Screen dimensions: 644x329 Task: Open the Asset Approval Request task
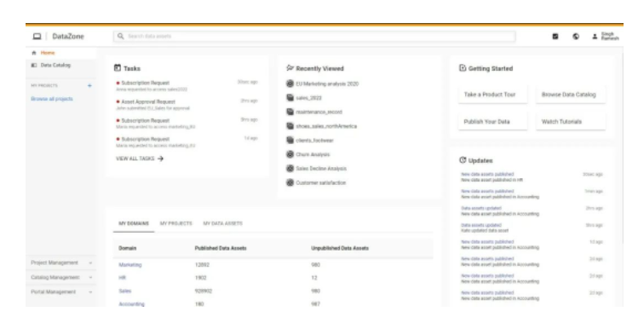pos(148,102)
